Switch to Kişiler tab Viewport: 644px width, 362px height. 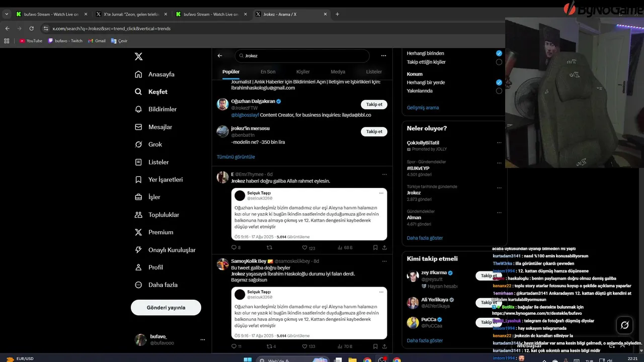pyautogui.click(x=303, y=72)
